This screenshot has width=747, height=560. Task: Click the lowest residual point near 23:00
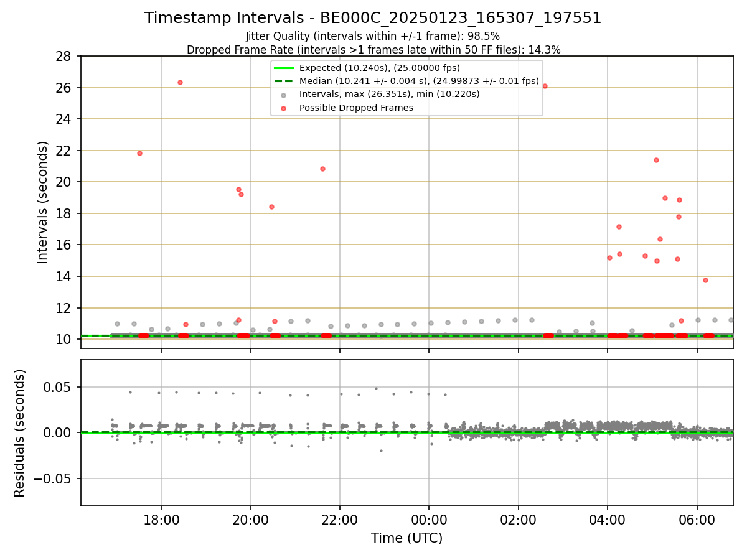click(x=381, y=450)
